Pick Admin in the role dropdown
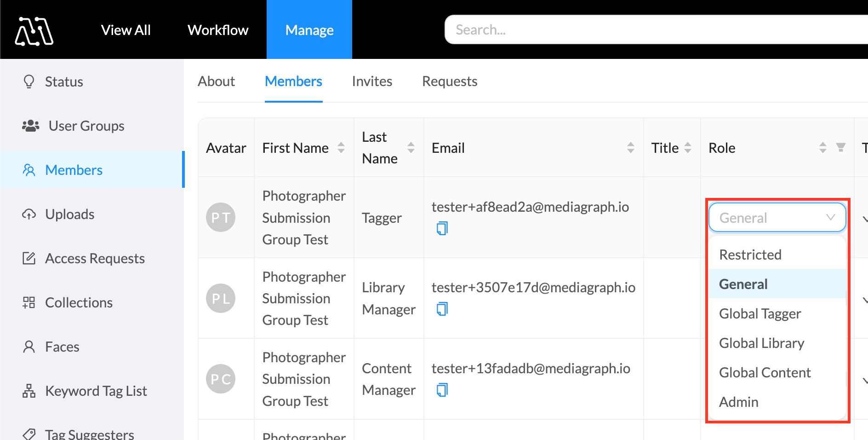 tap(738, 402)
